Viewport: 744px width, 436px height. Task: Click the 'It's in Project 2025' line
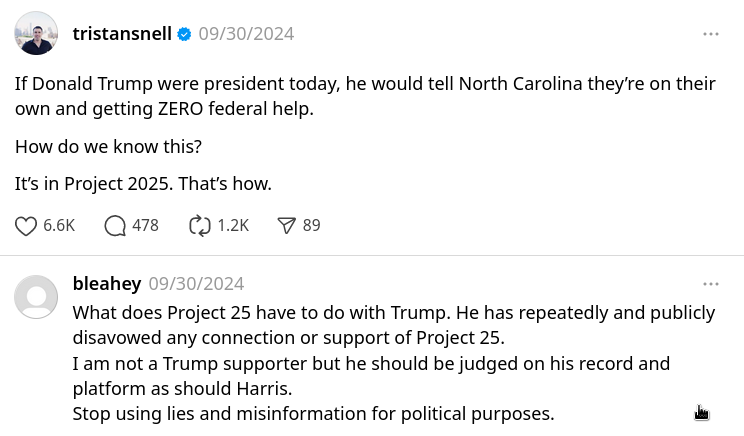pyautogui.click(x=143, y=184)
